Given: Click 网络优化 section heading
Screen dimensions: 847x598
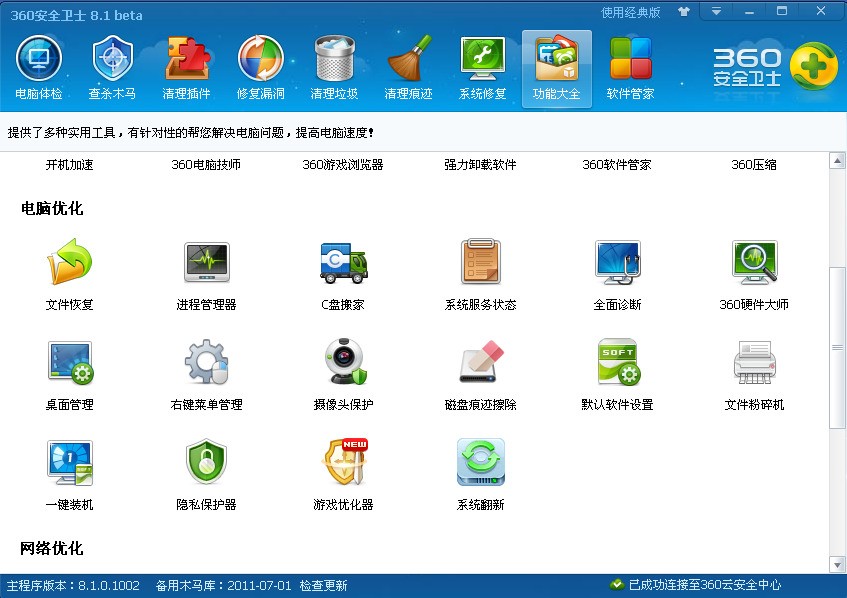Looking at the screenshot, I should tap(52, 549).
